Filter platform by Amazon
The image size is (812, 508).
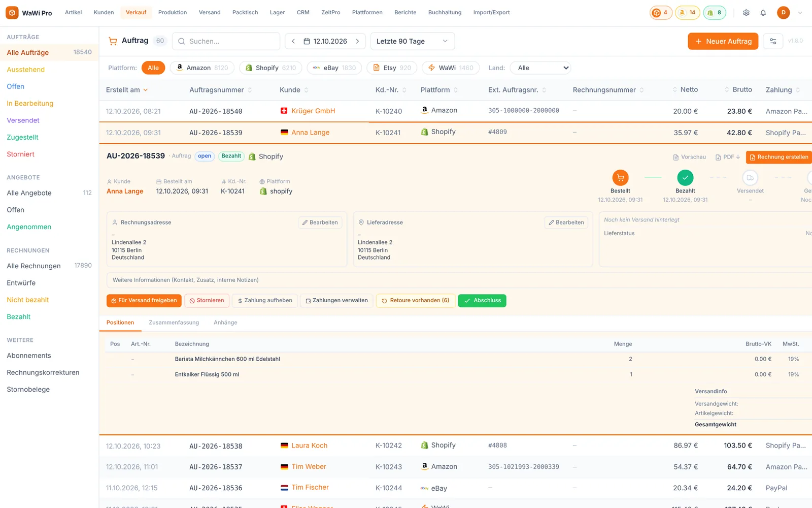202,68
